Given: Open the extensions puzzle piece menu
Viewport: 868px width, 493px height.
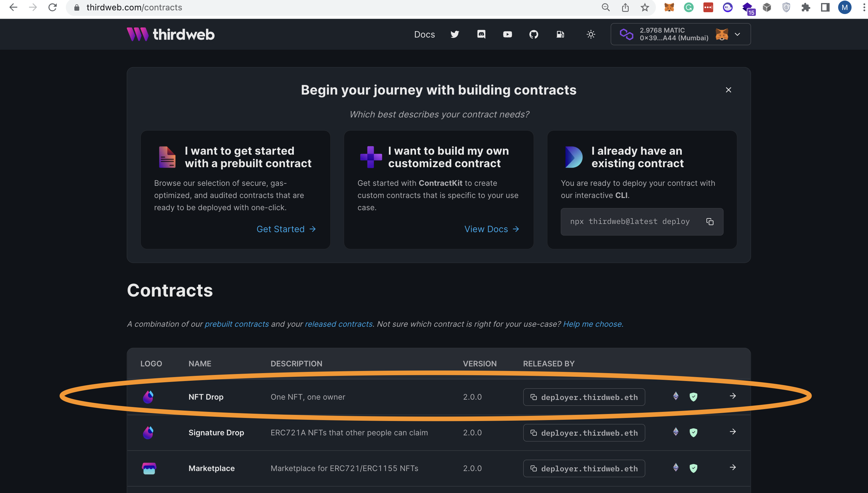Looking at the screenshot, I should (806, 7).
